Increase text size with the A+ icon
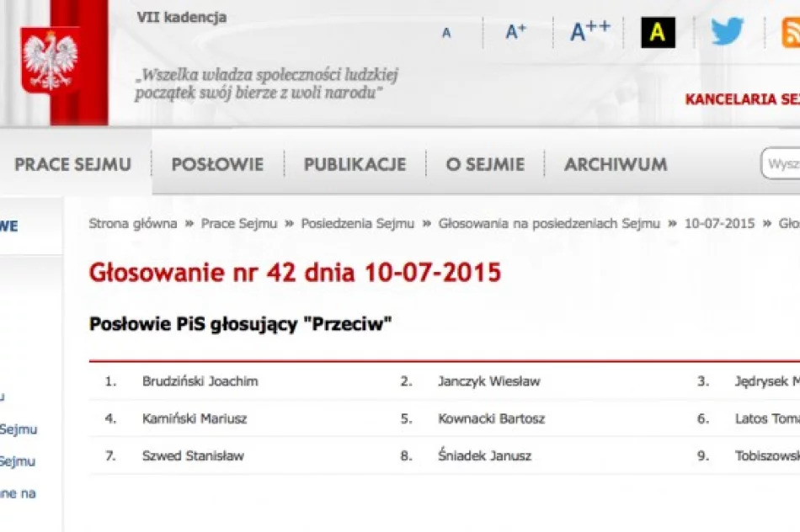 515,29
